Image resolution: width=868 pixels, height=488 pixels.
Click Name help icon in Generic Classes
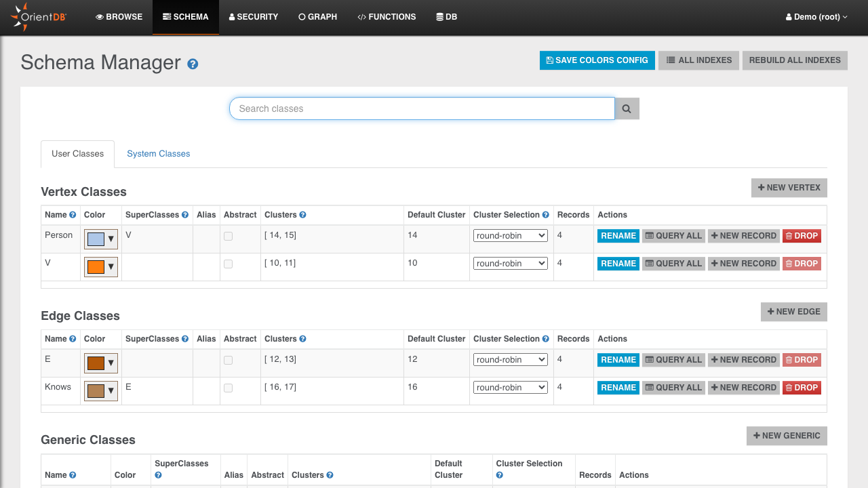pos(73,475)
